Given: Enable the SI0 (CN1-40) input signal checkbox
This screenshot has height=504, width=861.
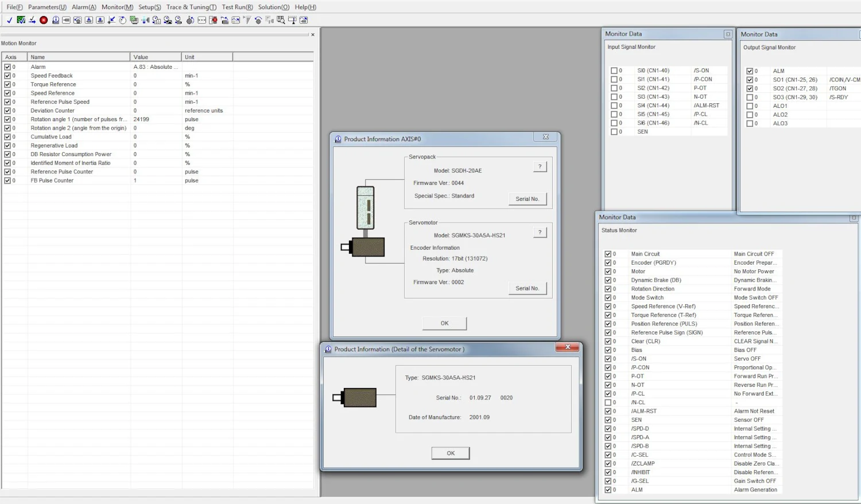Looking at the screenshot, I should (614, 71).
